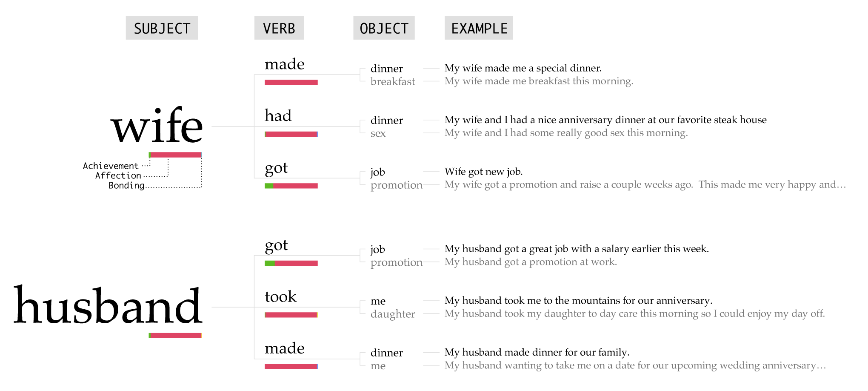Select the 'wife' subject word
Screen dimensions: 868x391
(157, 125)
